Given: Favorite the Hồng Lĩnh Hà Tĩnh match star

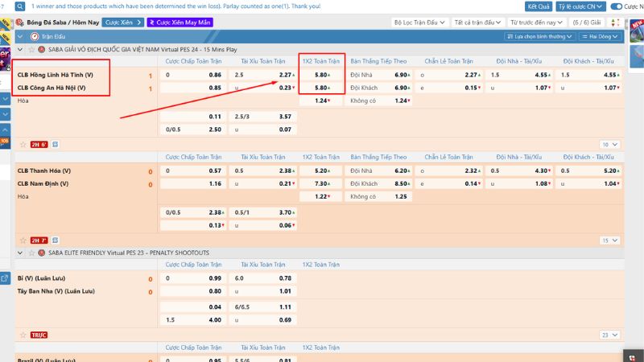Looking at the screenshot, I should tap(22, 145).
